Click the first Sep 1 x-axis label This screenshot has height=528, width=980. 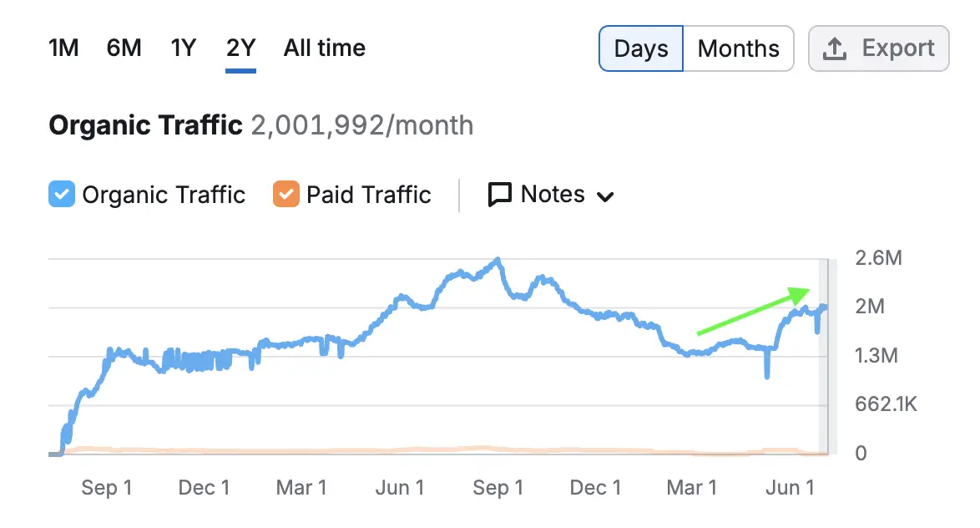(106, 487)
